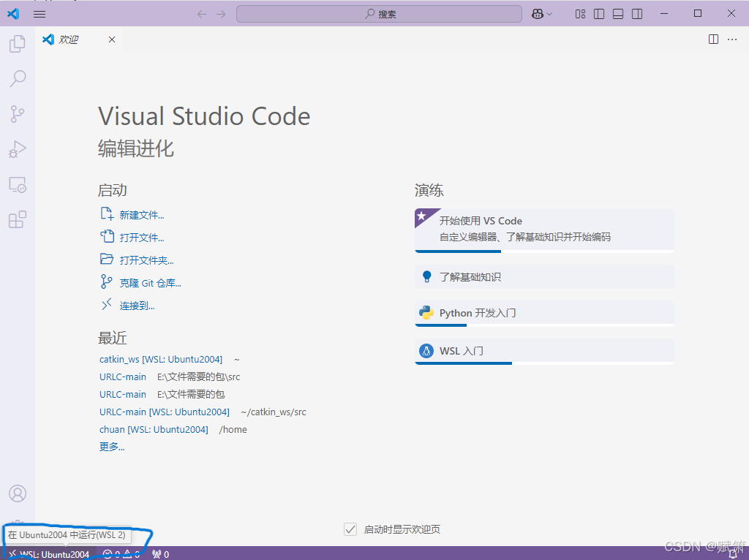
Task: Toggle the primary side bar layout button
Action: point(599,14)
